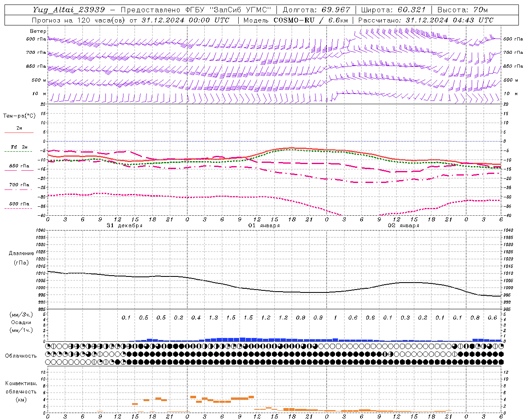Image resolution: width=525 pixels, height=420 pixels.
Task: Select the Прогноз на 120 часа(ов) text
Action: (x=79, y=20)
